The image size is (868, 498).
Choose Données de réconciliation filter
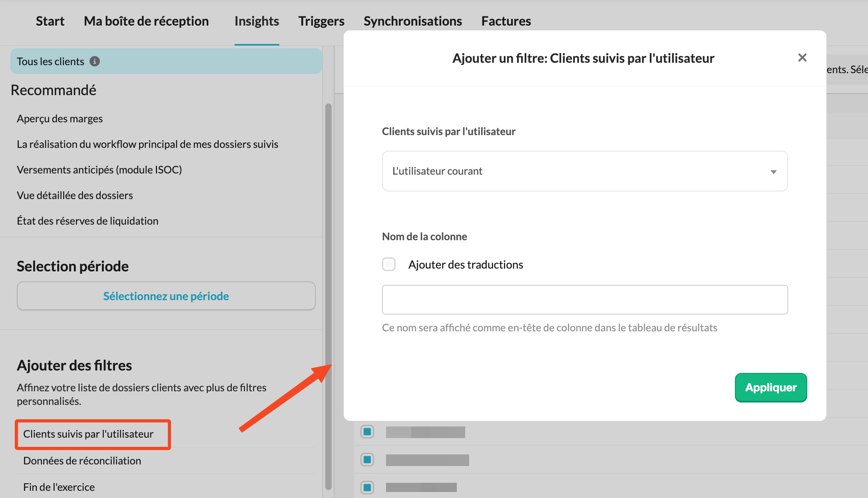82,461
